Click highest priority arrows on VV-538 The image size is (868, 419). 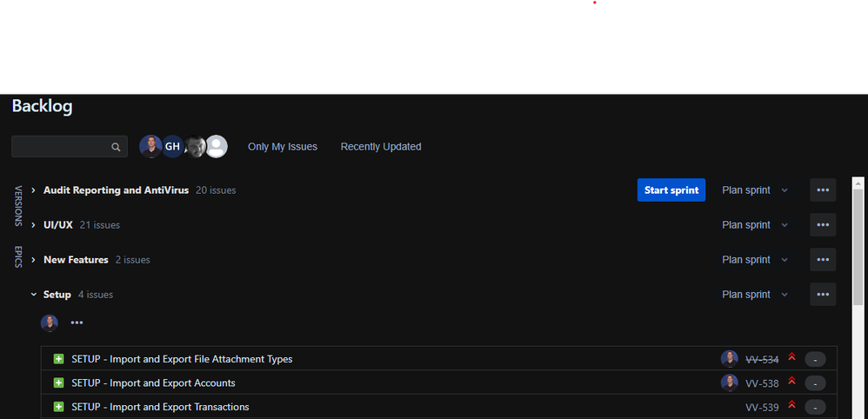(791, 382)
